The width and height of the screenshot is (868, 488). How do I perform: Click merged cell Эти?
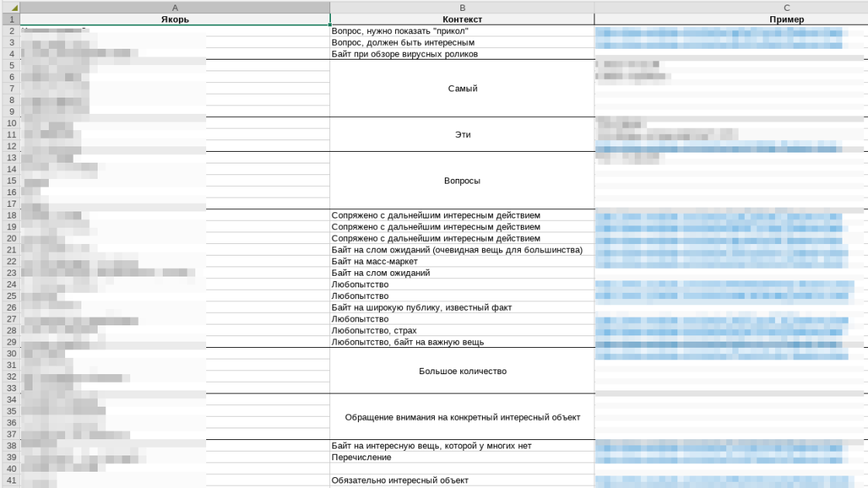(462, 135)
